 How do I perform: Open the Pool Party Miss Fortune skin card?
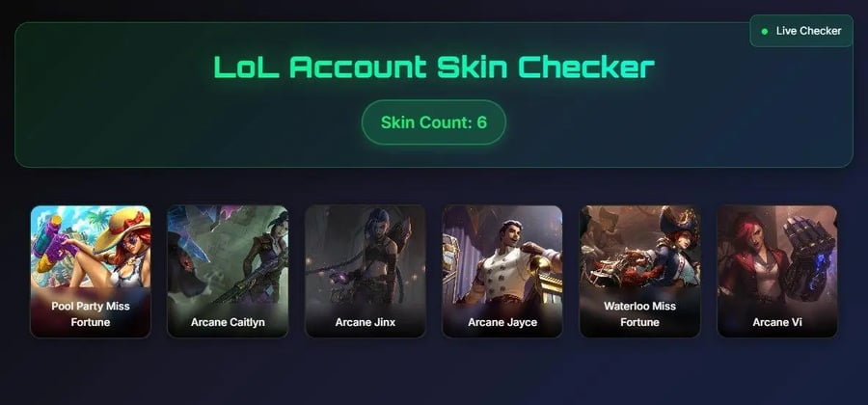pos(91,271)
